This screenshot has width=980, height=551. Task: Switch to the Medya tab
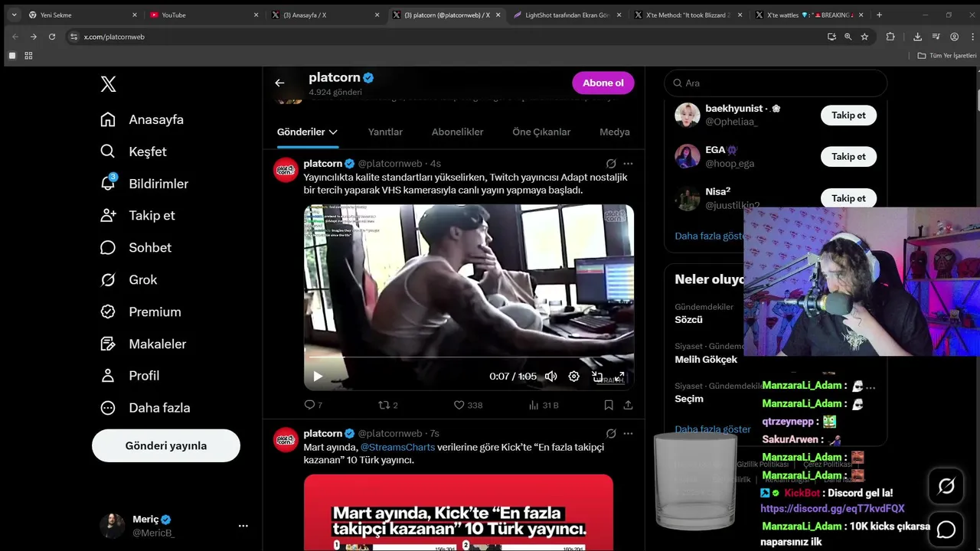coord(614,132)
